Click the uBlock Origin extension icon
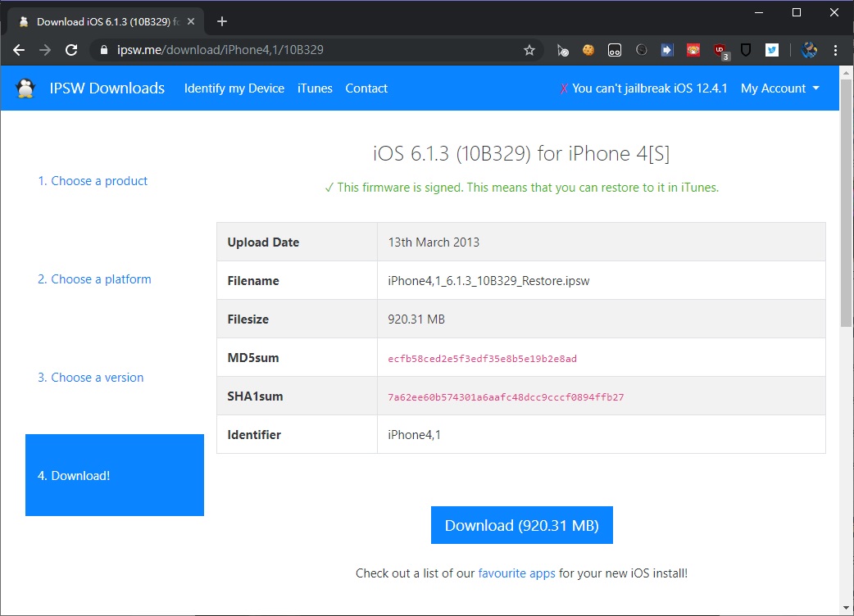The width and height of the screenshot is (854, 616). click(719, 50)
